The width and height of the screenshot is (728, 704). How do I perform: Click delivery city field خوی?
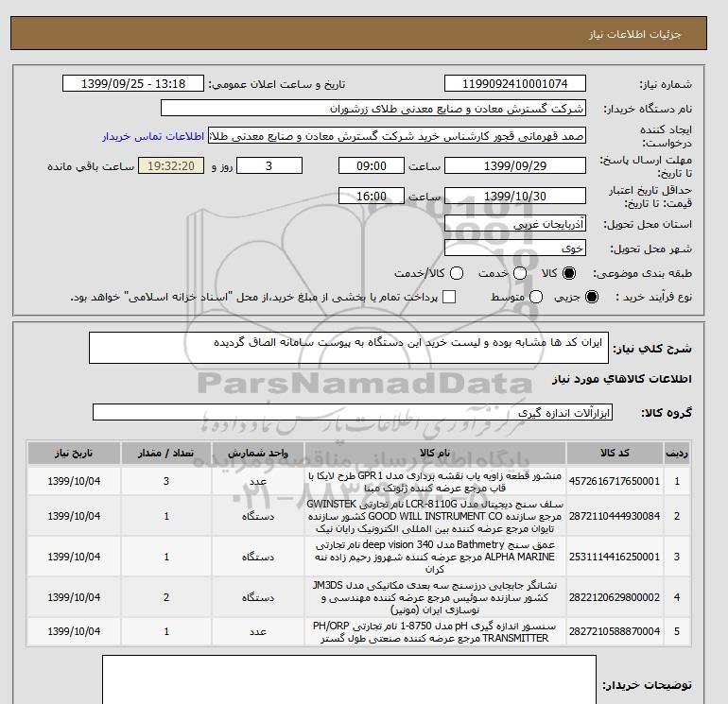(515, 249)
